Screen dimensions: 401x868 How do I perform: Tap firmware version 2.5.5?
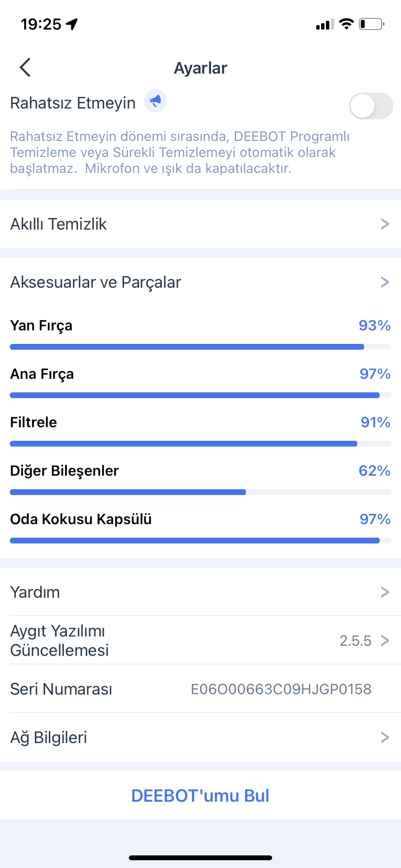click(355, 641)
